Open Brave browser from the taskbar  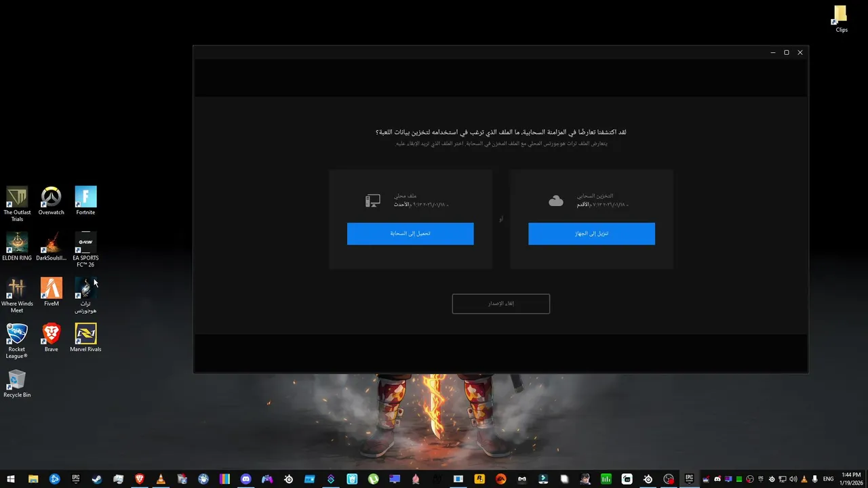click(x=140, y=479)
